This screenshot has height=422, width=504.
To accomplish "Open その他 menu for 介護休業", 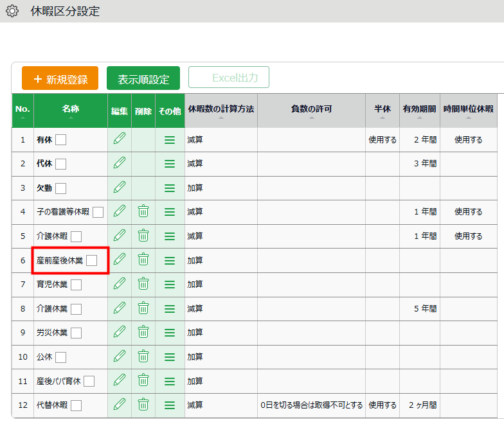I will [x=170, y=309].
